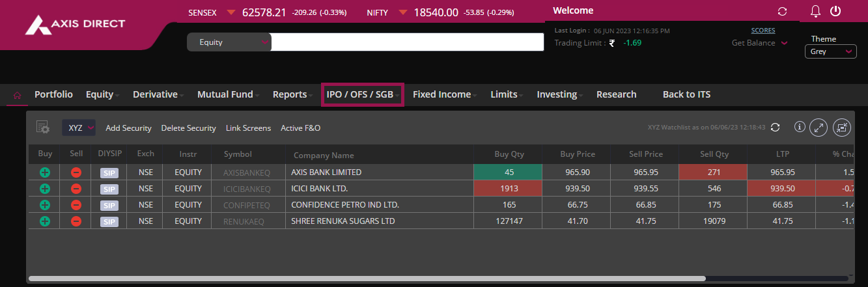The height and width of the screenshot is (287, 868).
Task: Open watchlist settings gear icon
Action: pos(43,128)
